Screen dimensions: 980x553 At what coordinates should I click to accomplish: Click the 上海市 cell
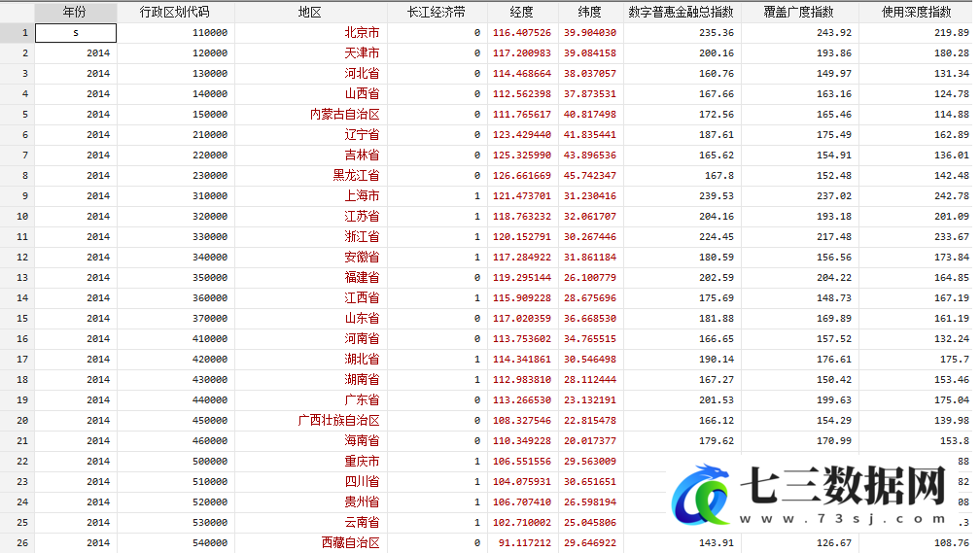click(311, 195)
